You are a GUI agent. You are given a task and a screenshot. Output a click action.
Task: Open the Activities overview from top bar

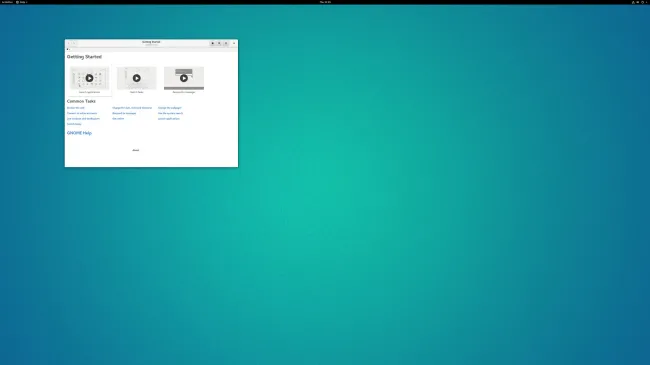[7, 2]
